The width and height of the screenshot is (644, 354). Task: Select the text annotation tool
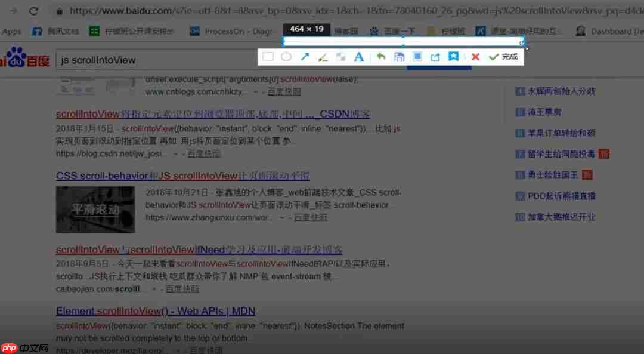[x=360, y=57]
